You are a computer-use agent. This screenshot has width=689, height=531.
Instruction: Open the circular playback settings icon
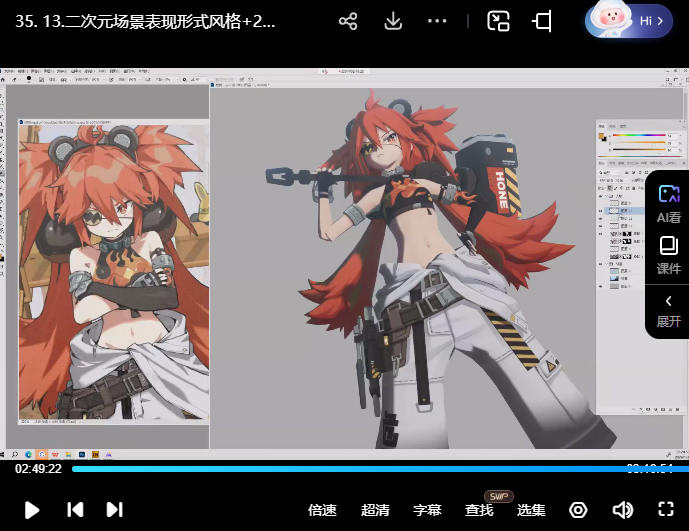point(578,510)
